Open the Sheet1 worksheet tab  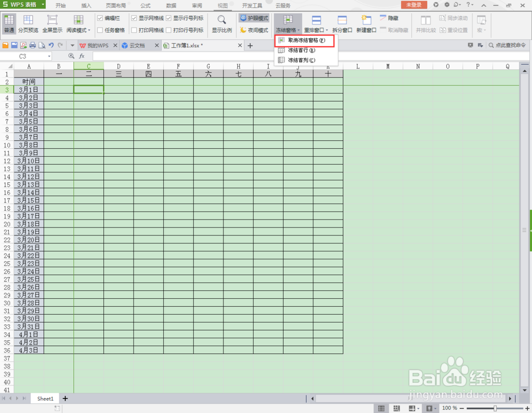coord(45,399)
